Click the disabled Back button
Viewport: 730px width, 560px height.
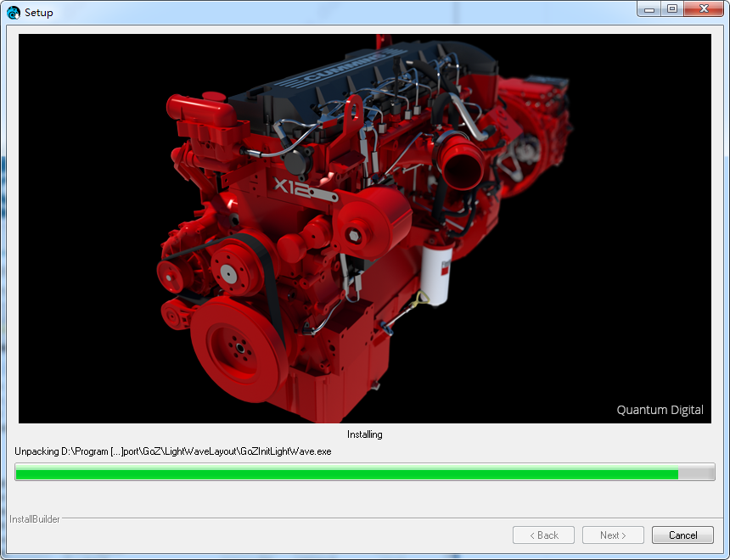pos(543,535)
